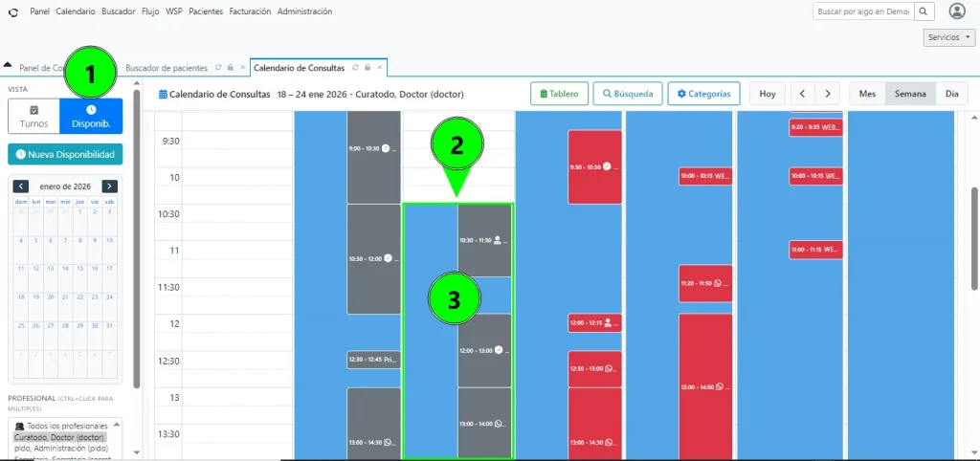Click the app logo icon
This screenshot has height=461, width=980.
(13, 11)
